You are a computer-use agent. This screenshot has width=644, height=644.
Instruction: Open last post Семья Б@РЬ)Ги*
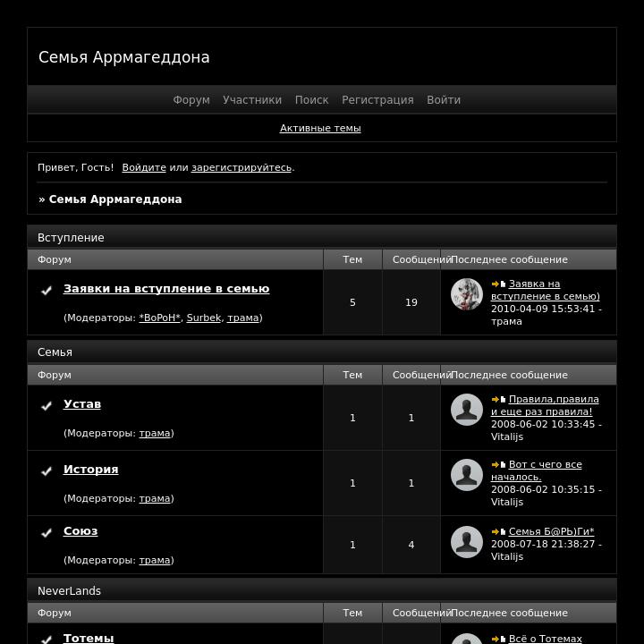click(x=552, y=531)
